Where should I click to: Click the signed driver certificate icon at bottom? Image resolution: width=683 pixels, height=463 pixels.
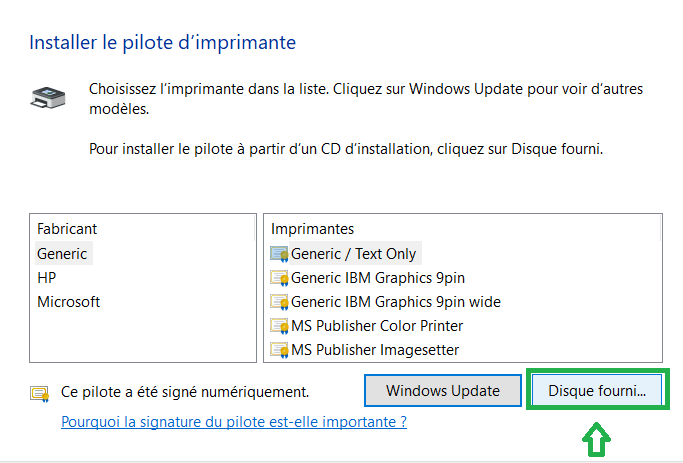tap(40, 394)
